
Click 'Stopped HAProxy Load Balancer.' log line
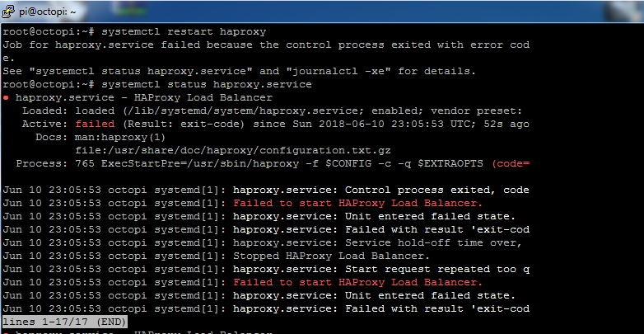tap(331, 256)
